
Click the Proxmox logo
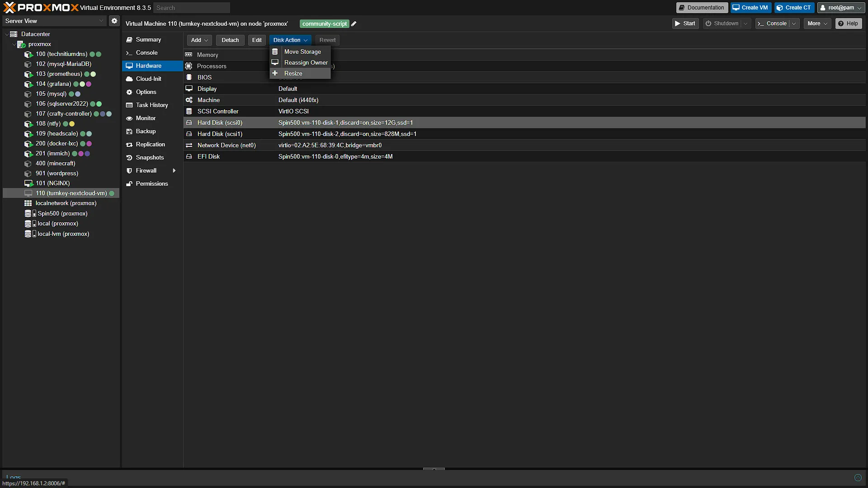(x=41, y=7)
